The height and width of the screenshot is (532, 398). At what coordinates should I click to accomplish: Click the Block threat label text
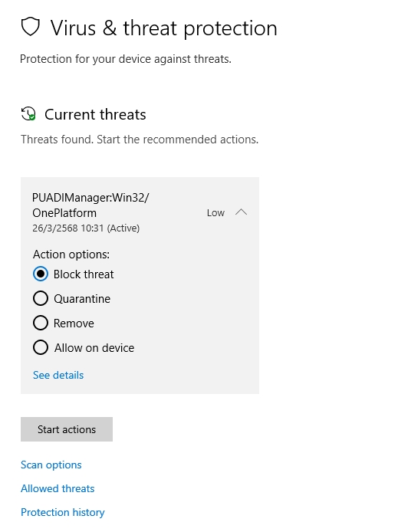[x=84, y=274]
